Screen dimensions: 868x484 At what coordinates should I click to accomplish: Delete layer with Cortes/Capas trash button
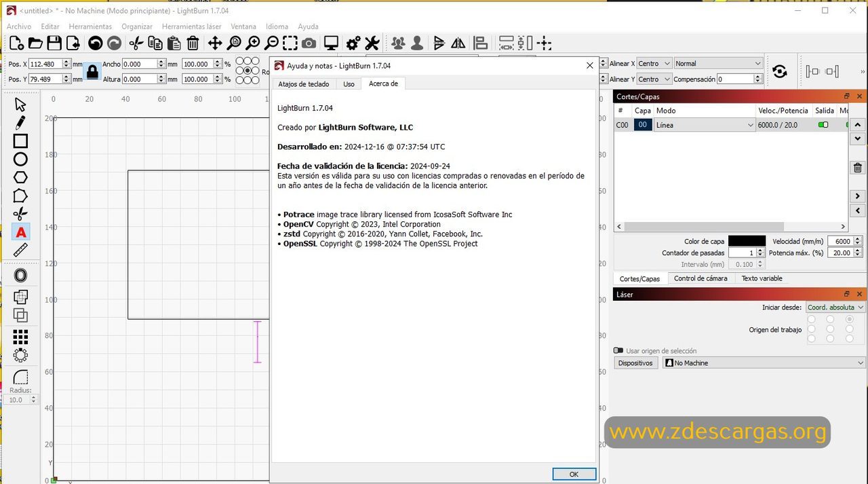click(x=858, y=168)
